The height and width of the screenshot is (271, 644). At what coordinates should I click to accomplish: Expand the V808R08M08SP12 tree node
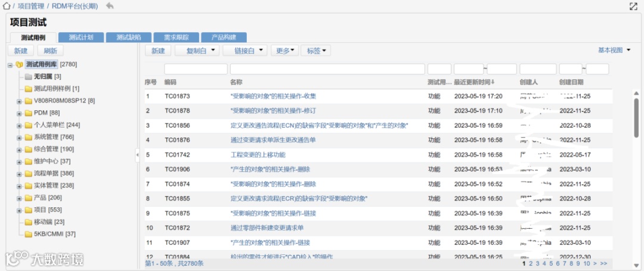click(x=19, y=101)
